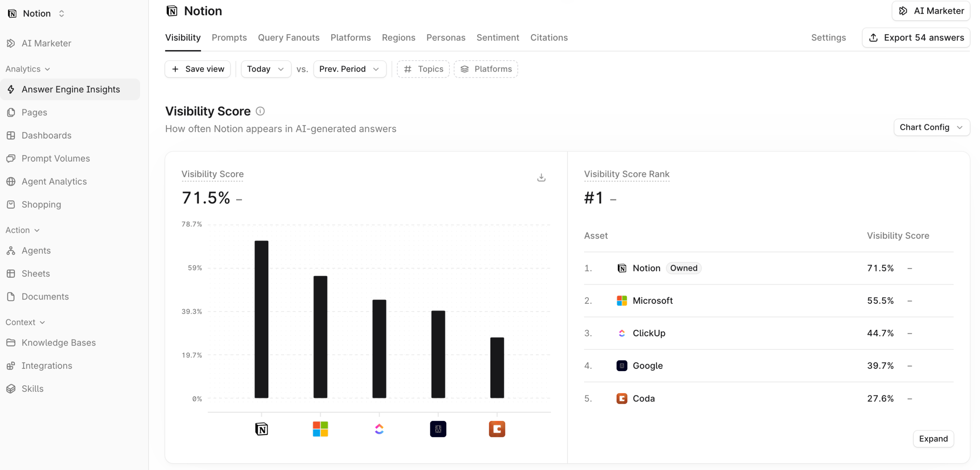The height and width of the screenshot is (470, 980).
Task: Click the Owned badge next to Notion
Action: click(684, 268)
